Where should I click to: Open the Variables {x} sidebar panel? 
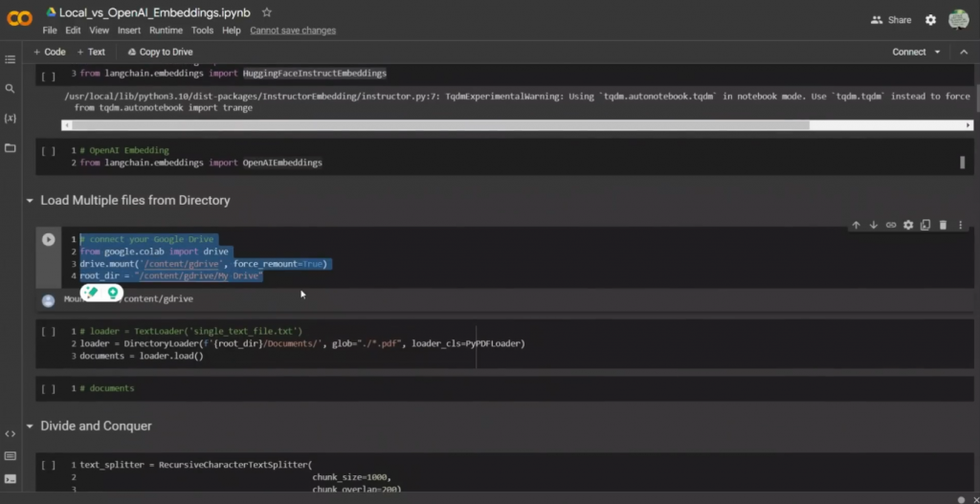(x=10, y=118)
